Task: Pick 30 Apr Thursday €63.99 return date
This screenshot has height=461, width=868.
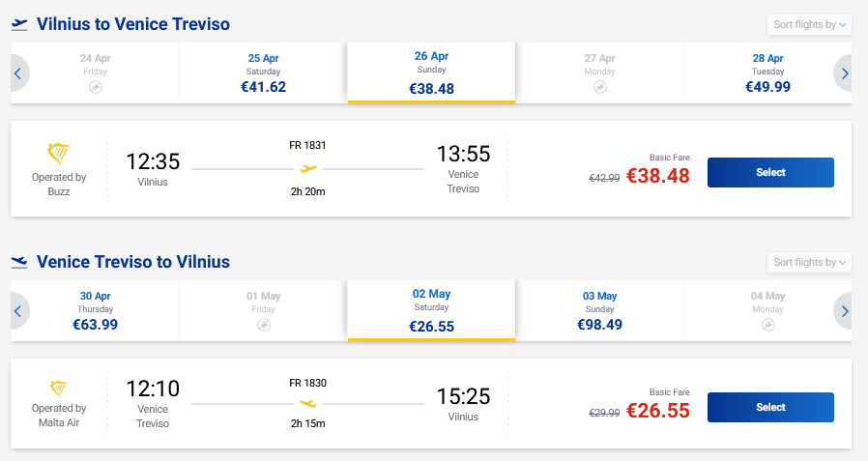Action: [95, 311]
